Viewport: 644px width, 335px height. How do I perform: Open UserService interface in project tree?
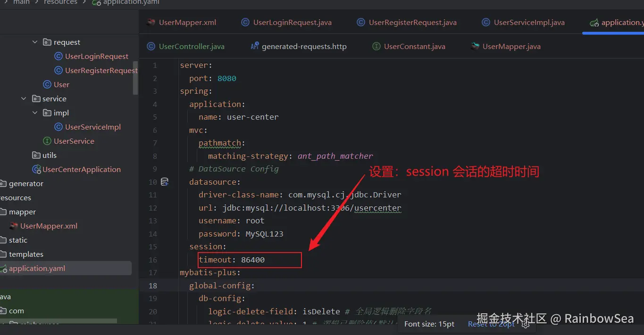click(x=74, y=141)
